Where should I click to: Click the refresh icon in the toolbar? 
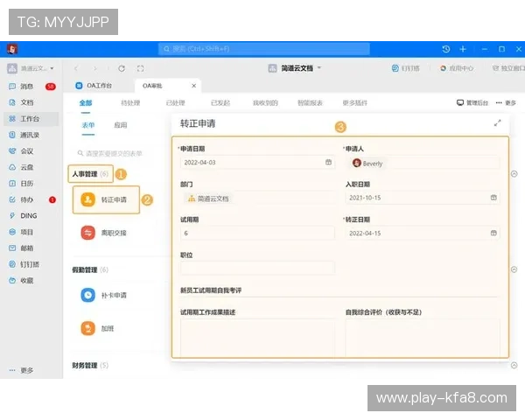(x=122, y=68)
